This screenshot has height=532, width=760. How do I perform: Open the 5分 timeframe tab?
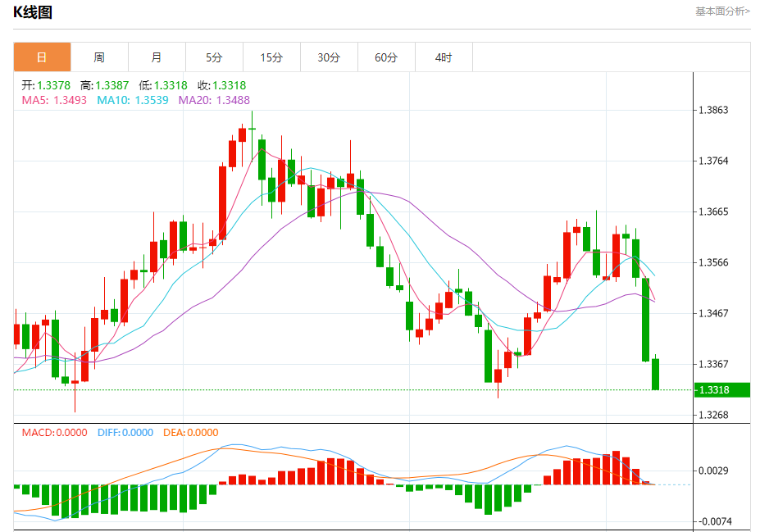click(x=214, y=57)
